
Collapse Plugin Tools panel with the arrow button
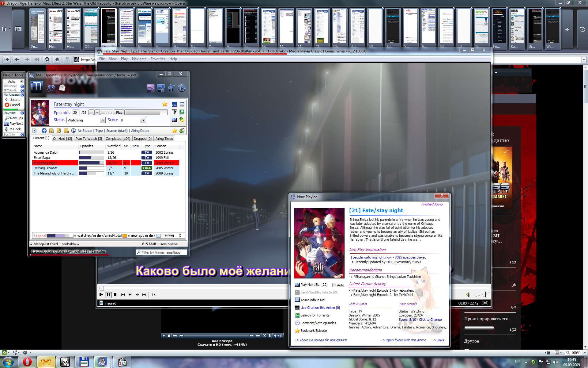[22, 82]
